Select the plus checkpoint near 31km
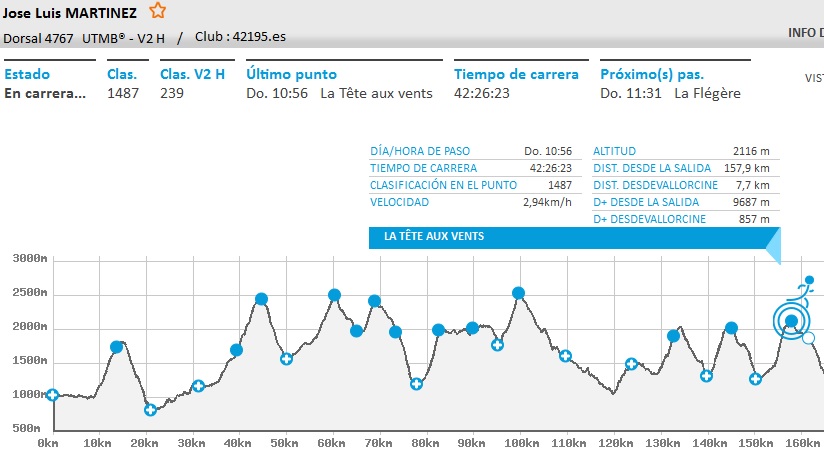Viewport: 824px width, 453px height. (198, 386)
